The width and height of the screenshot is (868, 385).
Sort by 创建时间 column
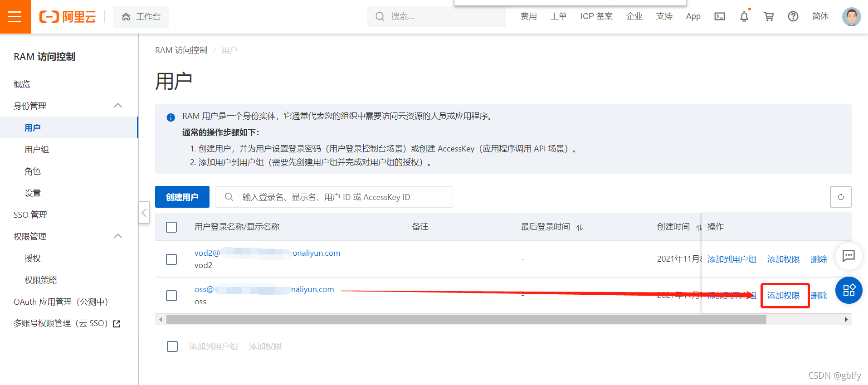click(x=699, y=227)
